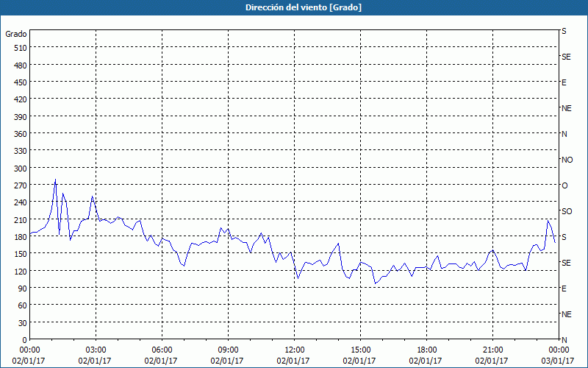Click the 420 value on the left axis

(21, 100)
